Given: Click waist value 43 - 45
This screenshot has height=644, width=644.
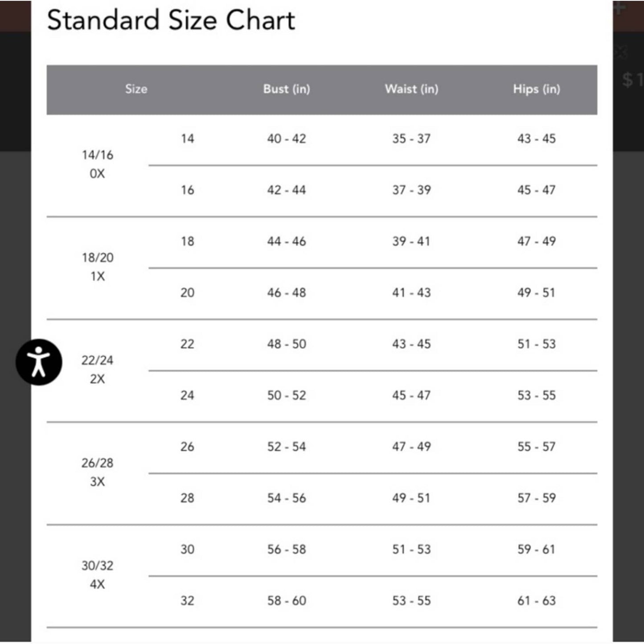Looking at the screenshot, I should (x=411, y=344).
